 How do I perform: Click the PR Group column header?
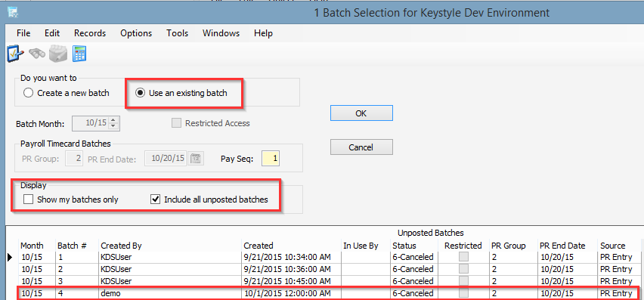tap(509, 246)
